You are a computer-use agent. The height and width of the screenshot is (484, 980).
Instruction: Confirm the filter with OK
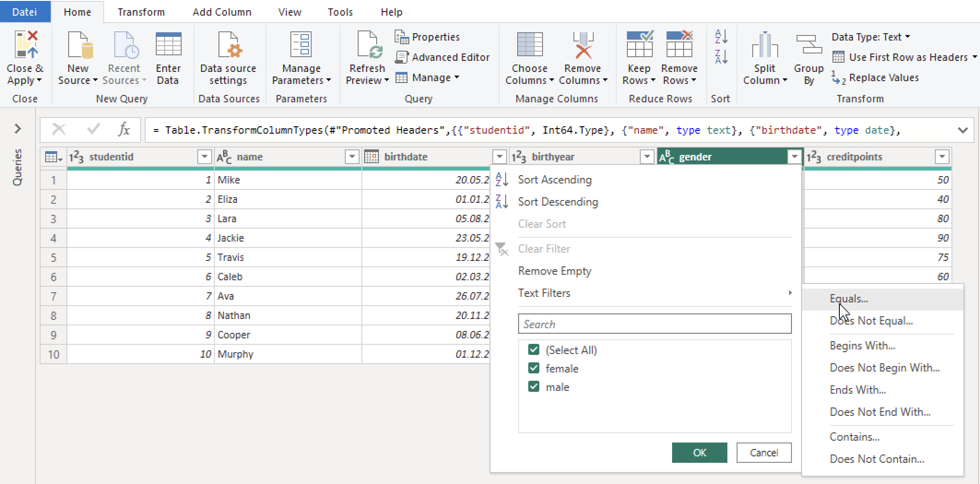click(x=699, y=453)
